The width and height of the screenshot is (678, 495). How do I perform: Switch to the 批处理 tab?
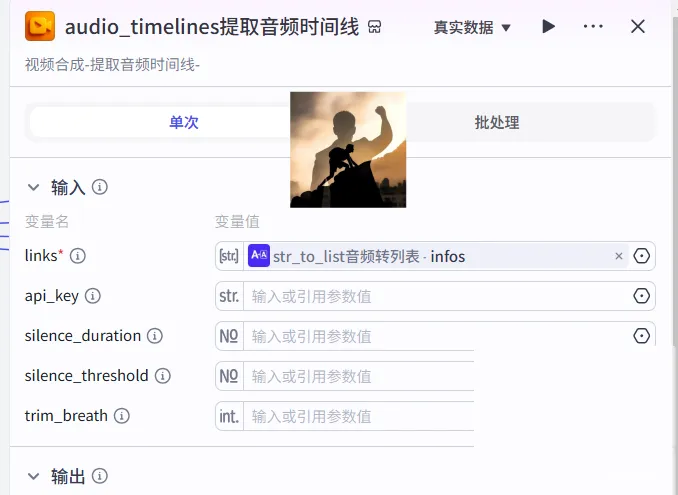[x=497, y=122]
